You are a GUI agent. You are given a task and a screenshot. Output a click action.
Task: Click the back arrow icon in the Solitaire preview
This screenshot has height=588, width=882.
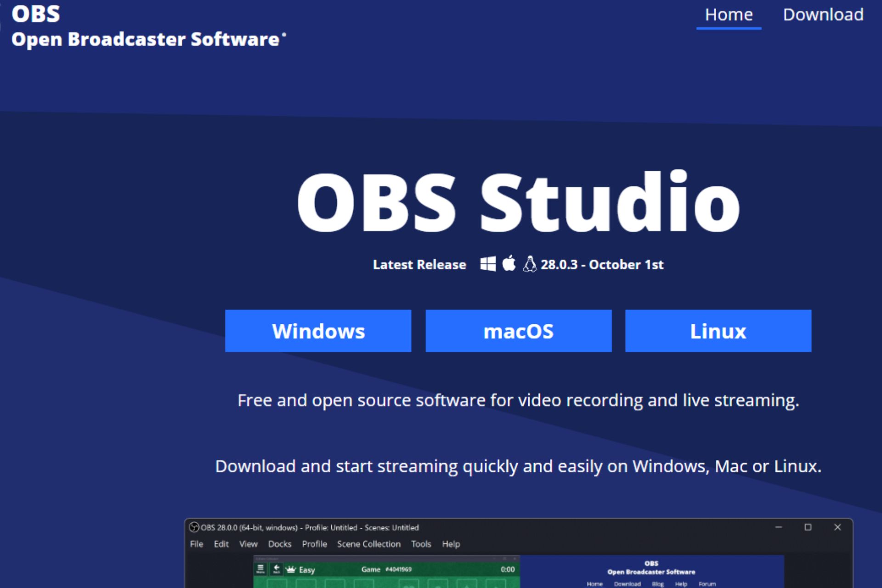277,569
